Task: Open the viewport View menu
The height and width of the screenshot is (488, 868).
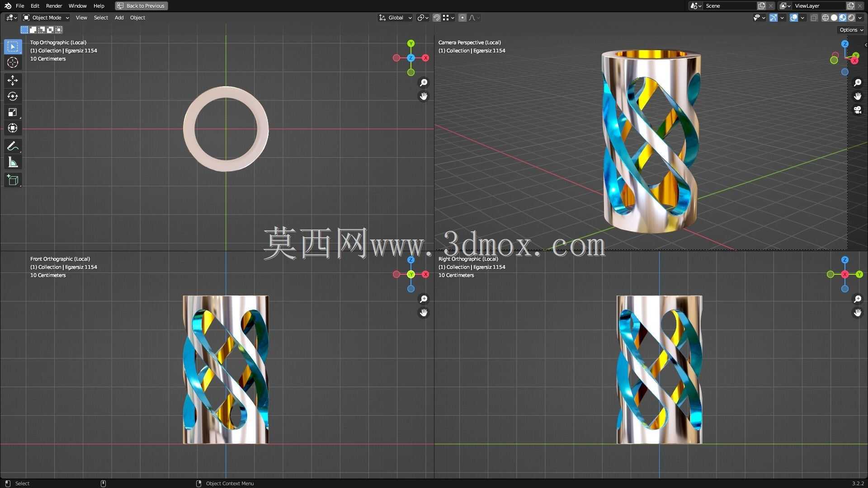Action: tap(81, 18)
